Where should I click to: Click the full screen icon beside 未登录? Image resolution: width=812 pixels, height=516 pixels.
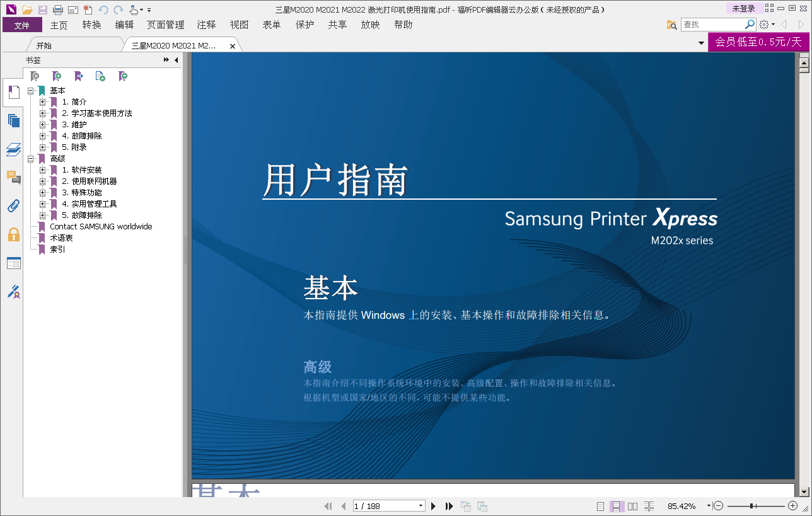point(768,8)
